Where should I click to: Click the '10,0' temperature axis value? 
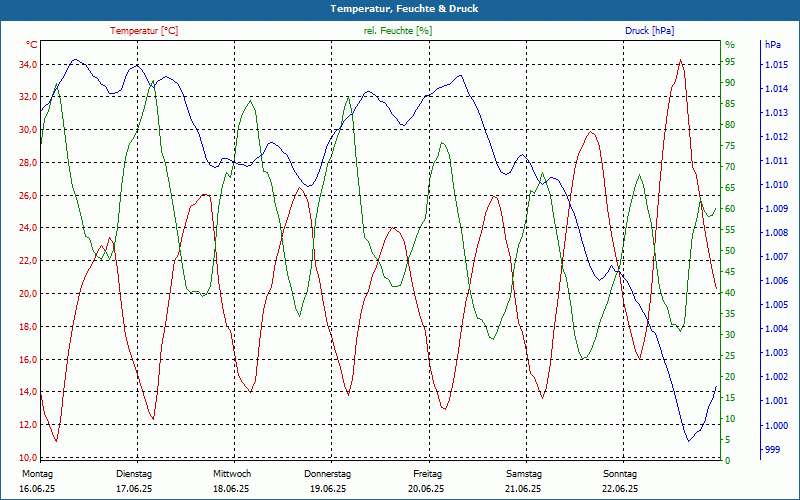click(28, 457)
